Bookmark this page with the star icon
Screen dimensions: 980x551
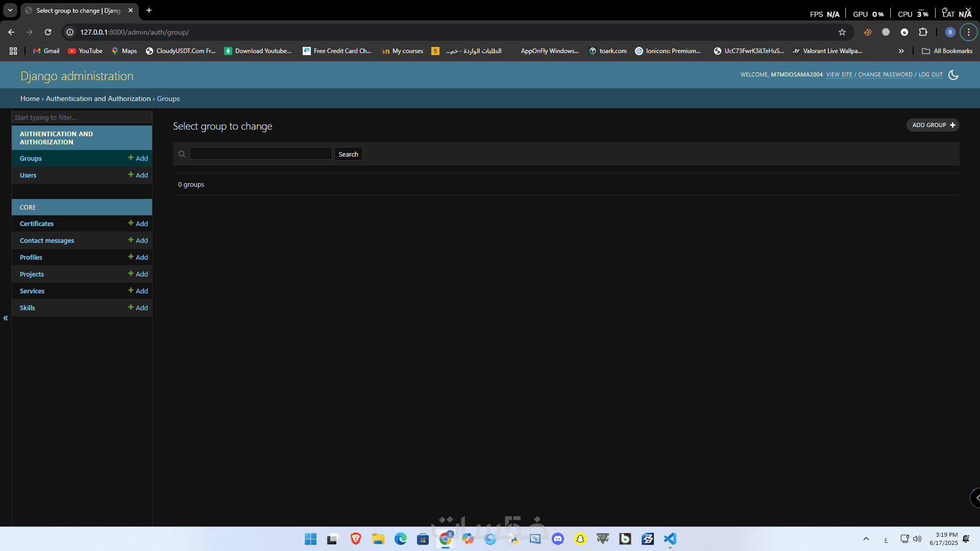point(842,32)
